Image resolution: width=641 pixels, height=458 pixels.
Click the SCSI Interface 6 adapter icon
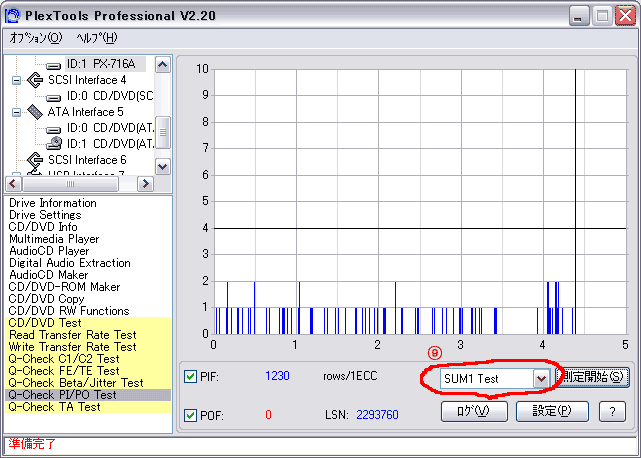pyautogui.click(x=35, y=160)
